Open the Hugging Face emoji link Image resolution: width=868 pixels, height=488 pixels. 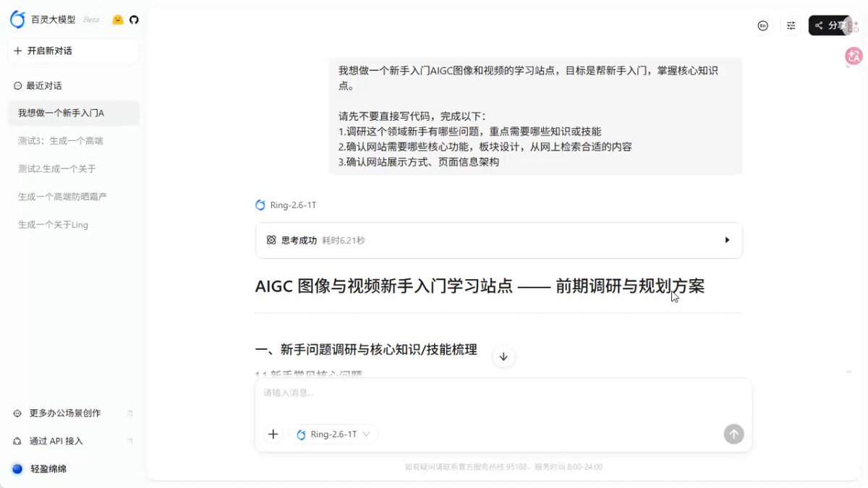[x=117, y=20]
